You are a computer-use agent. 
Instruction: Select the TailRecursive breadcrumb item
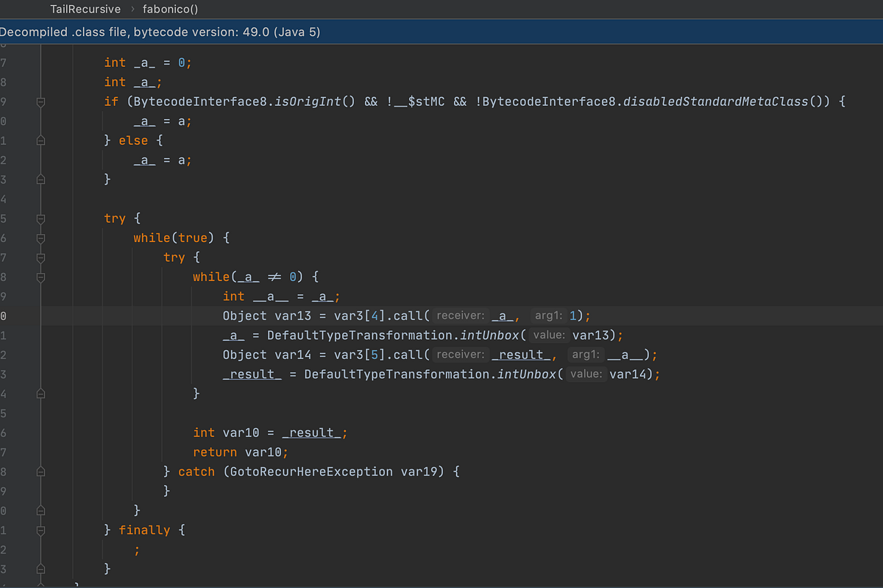coord(85,9)
